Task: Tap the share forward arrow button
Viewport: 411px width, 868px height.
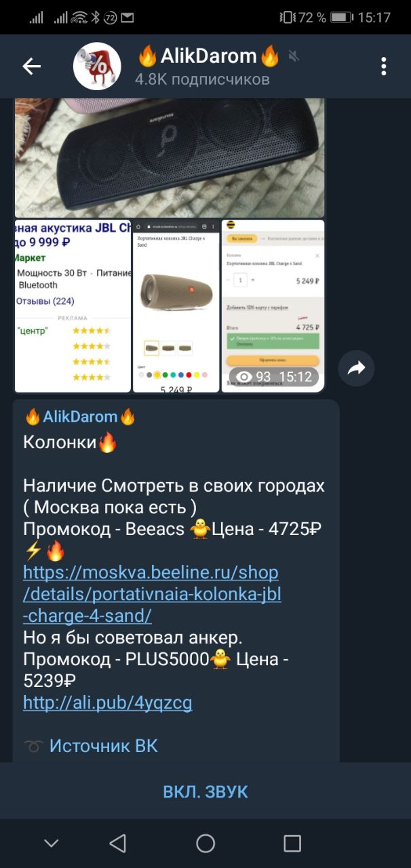Action: (357, 368)
